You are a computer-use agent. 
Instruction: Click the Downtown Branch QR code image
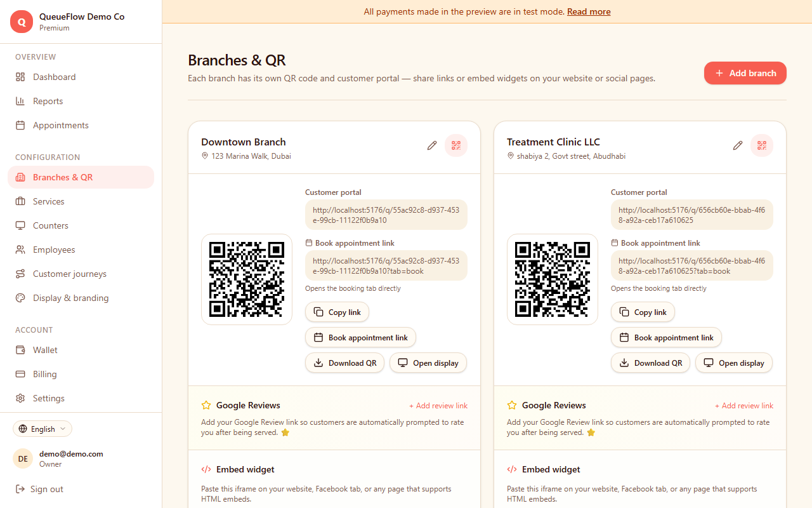pyautogui.click(x=247, y=279)
